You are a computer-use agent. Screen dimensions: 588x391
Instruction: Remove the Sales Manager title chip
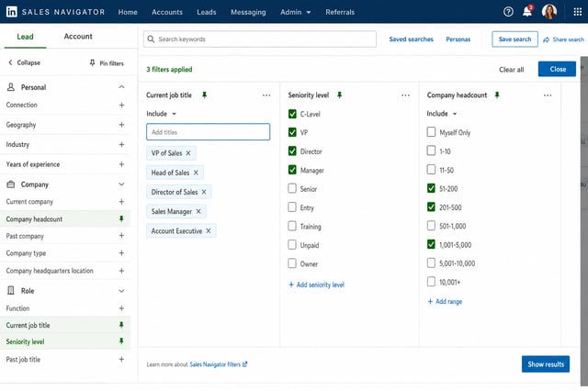tap(198, 212)
